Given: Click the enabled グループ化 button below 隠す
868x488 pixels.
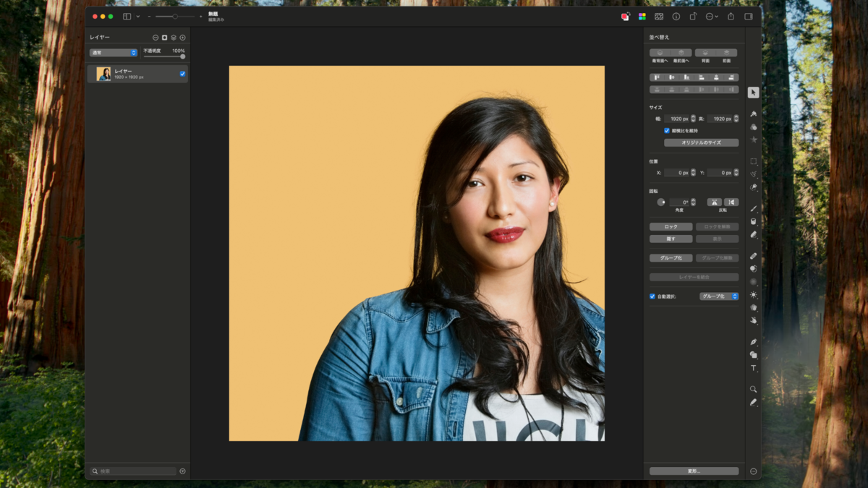Looking at the screenshot, I should click(671, 258).
